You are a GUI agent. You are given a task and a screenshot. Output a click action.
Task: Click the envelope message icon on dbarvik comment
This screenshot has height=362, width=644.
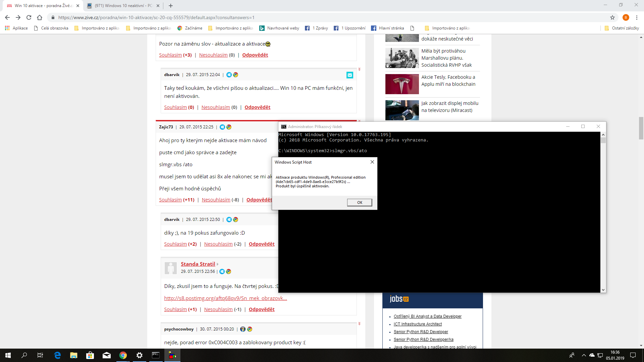(350, 75)
